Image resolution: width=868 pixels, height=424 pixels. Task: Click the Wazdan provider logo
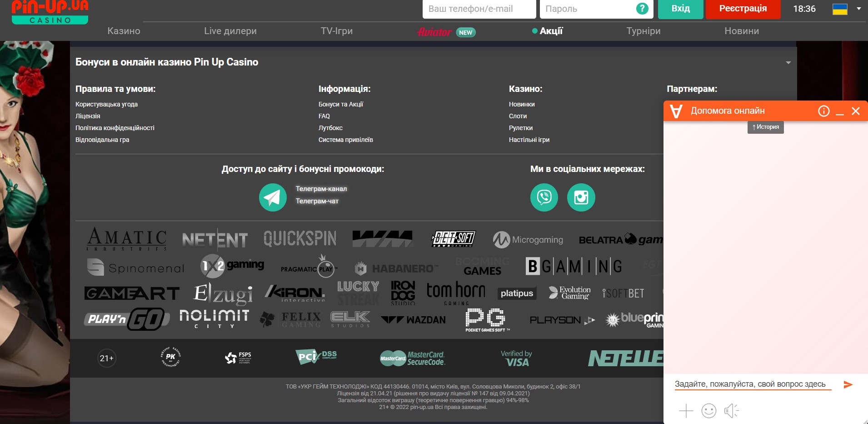(413, 320)
